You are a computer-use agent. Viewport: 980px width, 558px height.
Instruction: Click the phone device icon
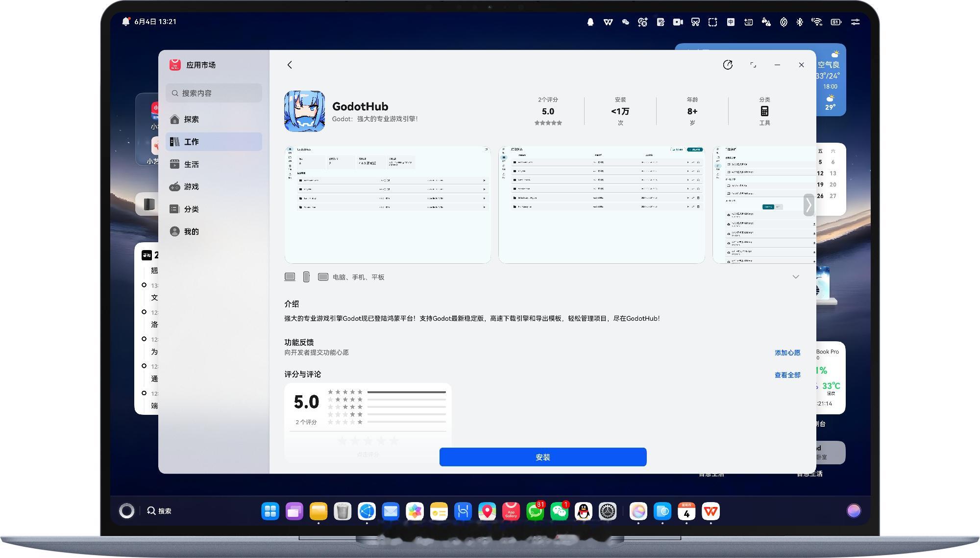pyautogui.click(x=306, y=277)
